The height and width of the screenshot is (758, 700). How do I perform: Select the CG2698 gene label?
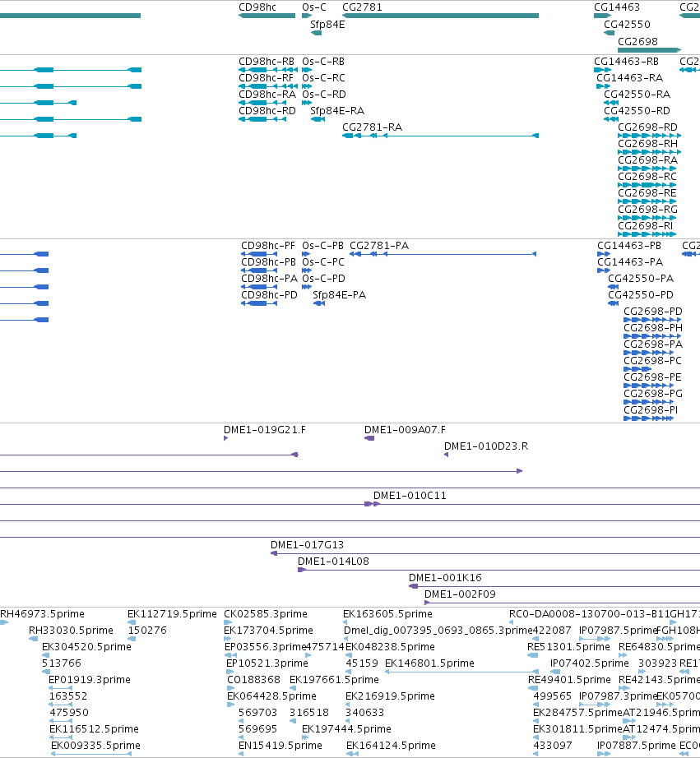pyautogui.click(x=637, y=42)
